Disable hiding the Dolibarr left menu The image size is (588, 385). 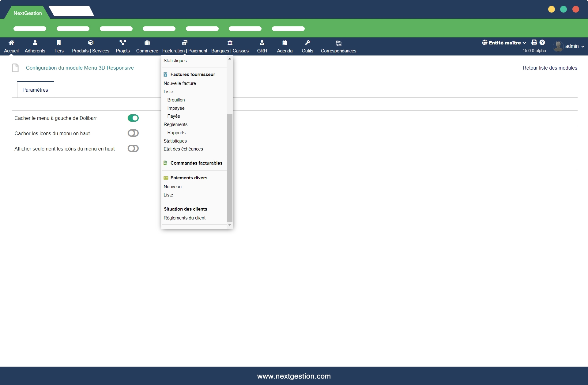(133, 118)
